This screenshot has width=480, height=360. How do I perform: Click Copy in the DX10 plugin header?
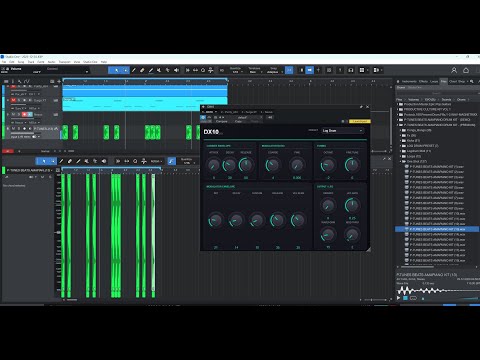tap(238, 121)
